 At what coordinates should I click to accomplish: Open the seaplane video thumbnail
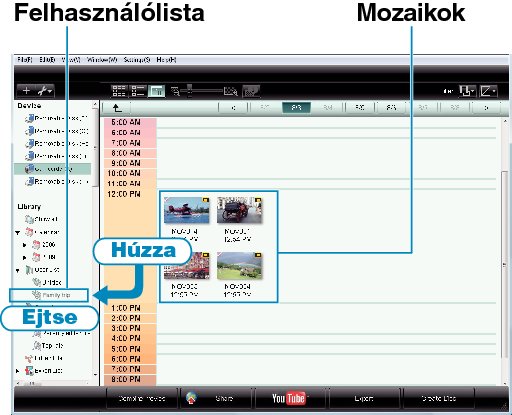tap(186, 210)
